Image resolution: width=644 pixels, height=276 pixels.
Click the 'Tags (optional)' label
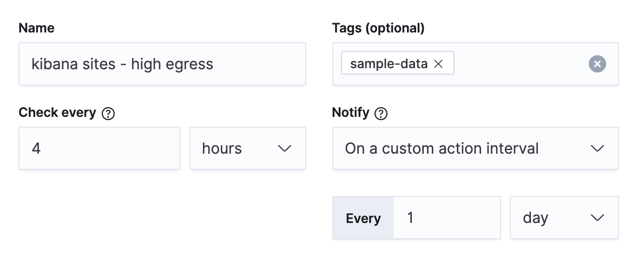click(x=378, y=28)
